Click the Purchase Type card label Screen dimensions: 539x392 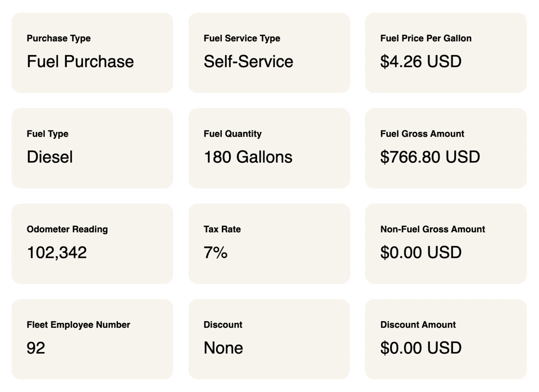pyautogui.click(x=58, y=38)
